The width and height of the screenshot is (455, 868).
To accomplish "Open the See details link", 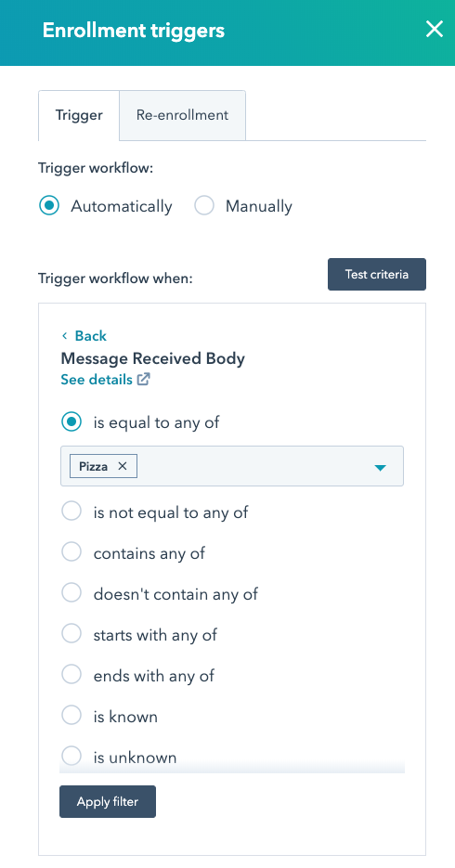I will click(x=97, y=380).
